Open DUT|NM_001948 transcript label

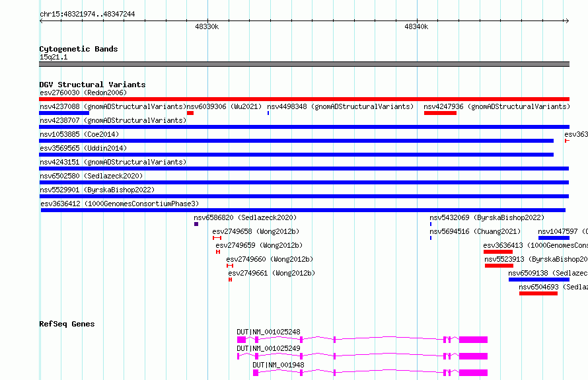(x=279, y=365)
